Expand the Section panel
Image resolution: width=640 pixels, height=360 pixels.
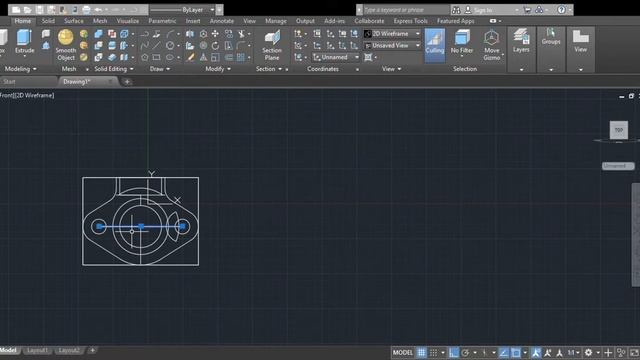[269, 69]
